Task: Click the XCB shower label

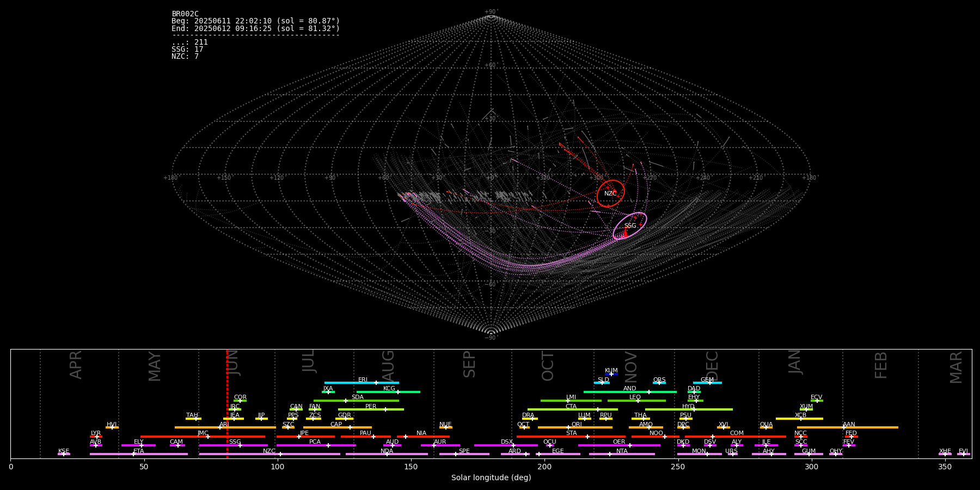Action: [800, 415]
